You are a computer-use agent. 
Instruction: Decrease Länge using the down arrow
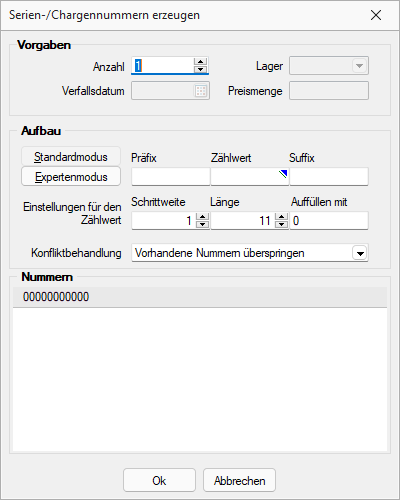[x=282, y=224]
